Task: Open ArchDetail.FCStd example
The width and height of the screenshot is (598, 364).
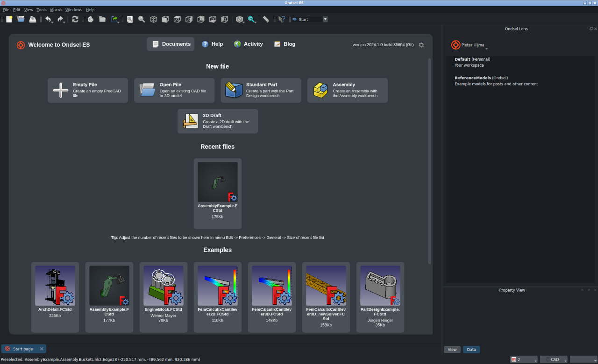Action: (55, 297)
